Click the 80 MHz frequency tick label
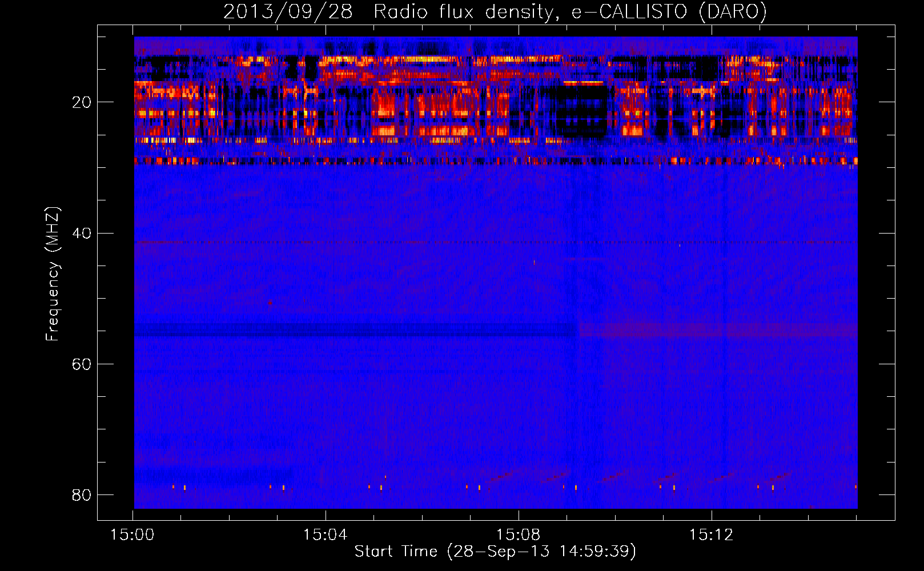Viewport: 924px width, 571px height. point(82,494)
